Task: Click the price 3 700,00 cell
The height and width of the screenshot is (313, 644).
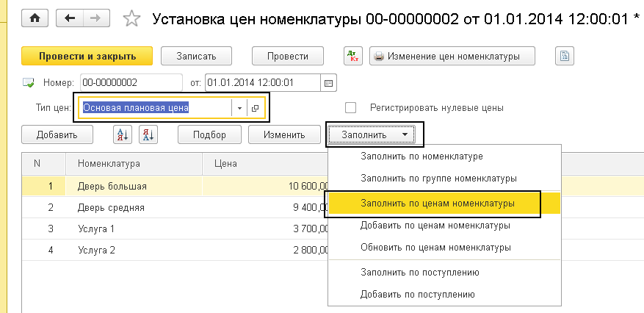Action: (x=266, y=229)
